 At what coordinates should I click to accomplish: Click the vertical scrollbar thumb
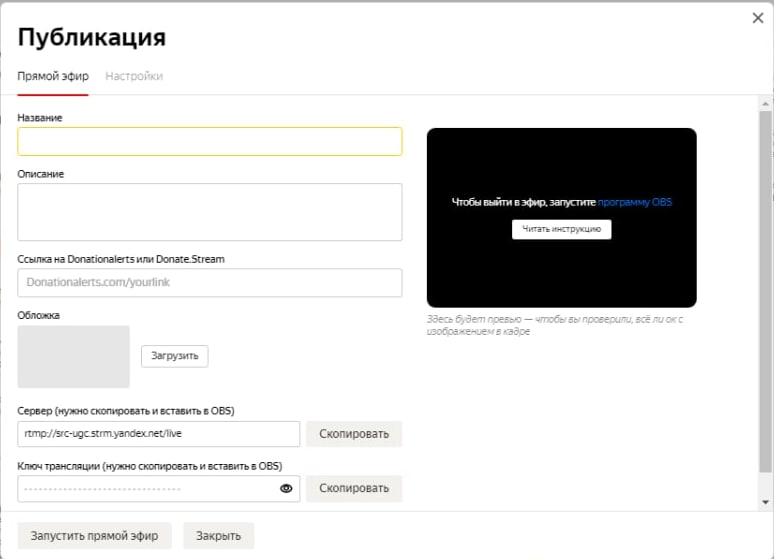click(766, 291)
